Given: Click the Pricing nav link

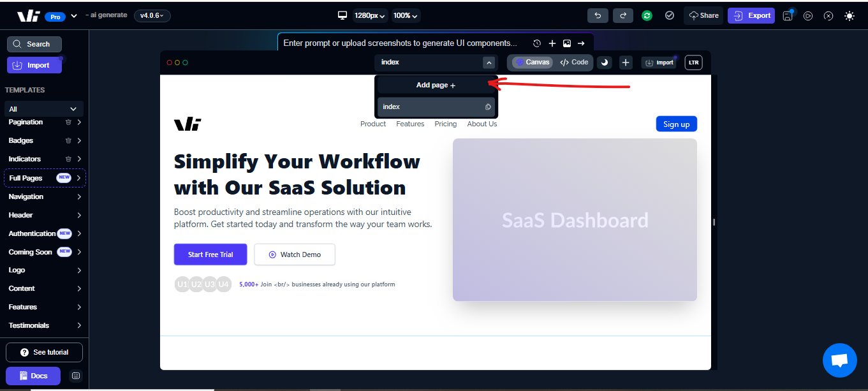Looking at the screenshot, I should click(x=446, y=124).
